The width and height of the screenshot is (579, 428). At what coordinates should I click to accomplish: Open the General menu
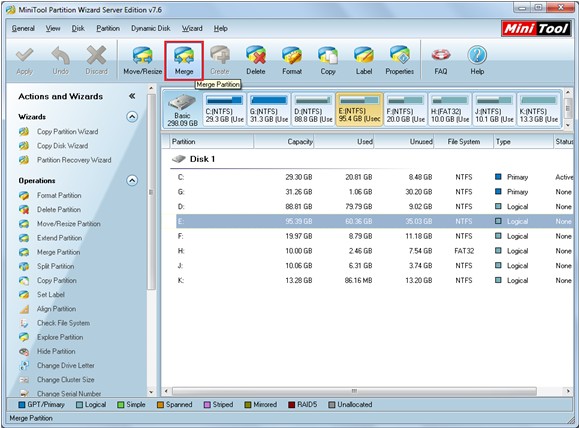(x=23, y=28)
